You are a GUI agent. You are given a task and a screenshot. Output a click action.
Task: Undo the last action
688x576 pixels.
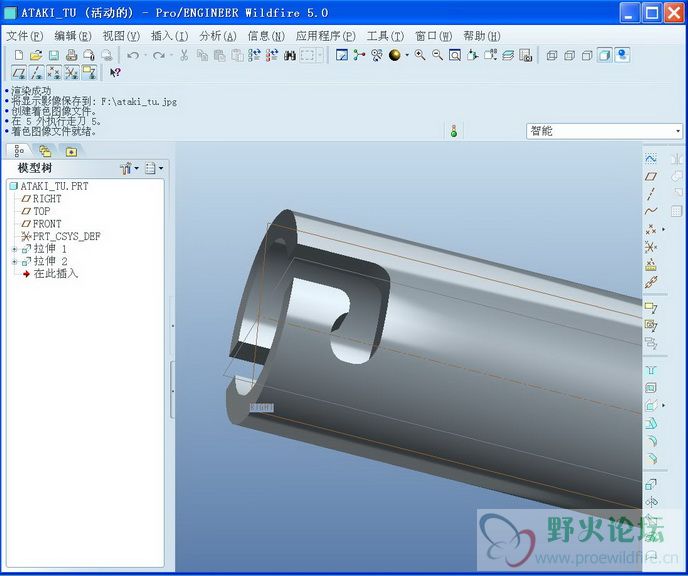tap(133, 55)
